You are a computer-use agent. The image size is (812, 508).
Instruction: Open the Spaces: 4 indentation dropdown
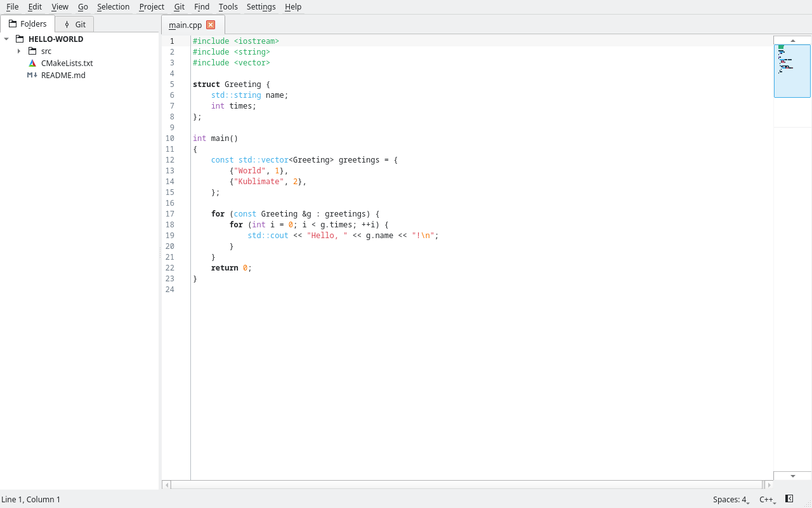pos(731,500)
